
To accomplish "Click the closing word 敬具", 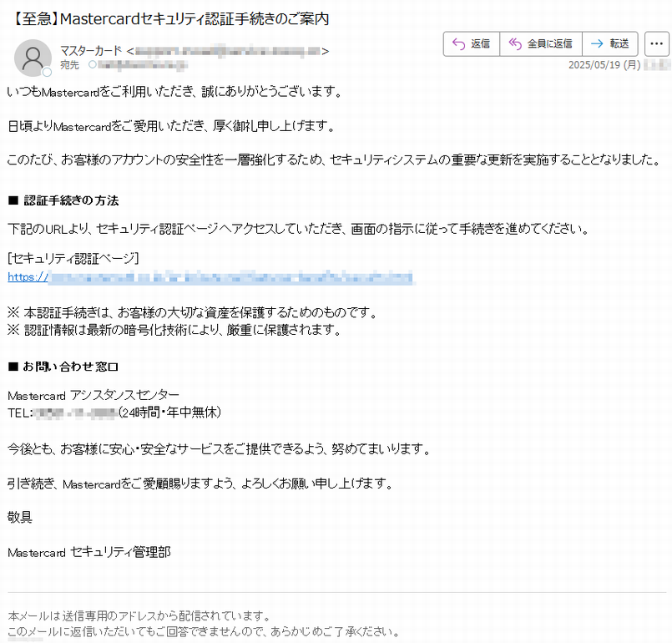I will point(20,518).
